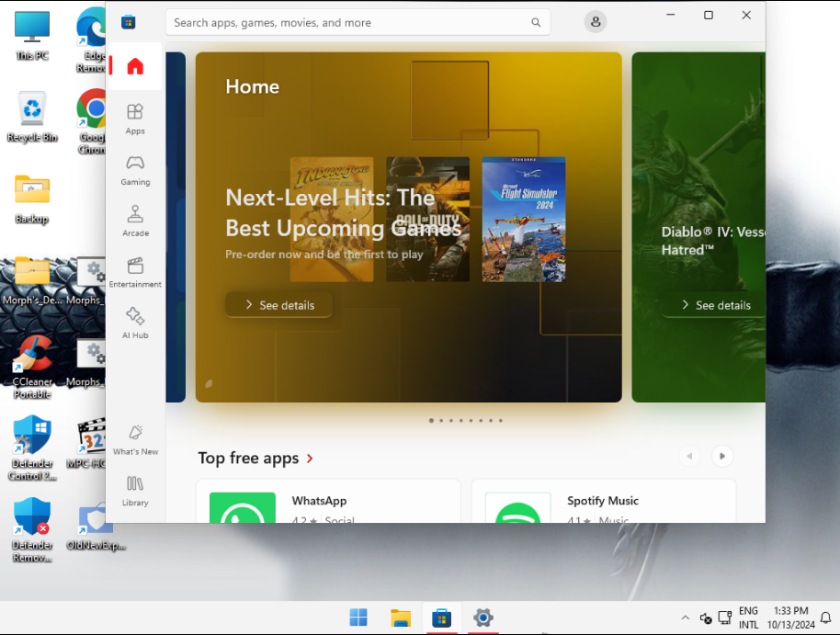Viewport: 840px width, 635px height.
Task: Open Indiana Jones game cover
Action: click(x=332, y=219)
